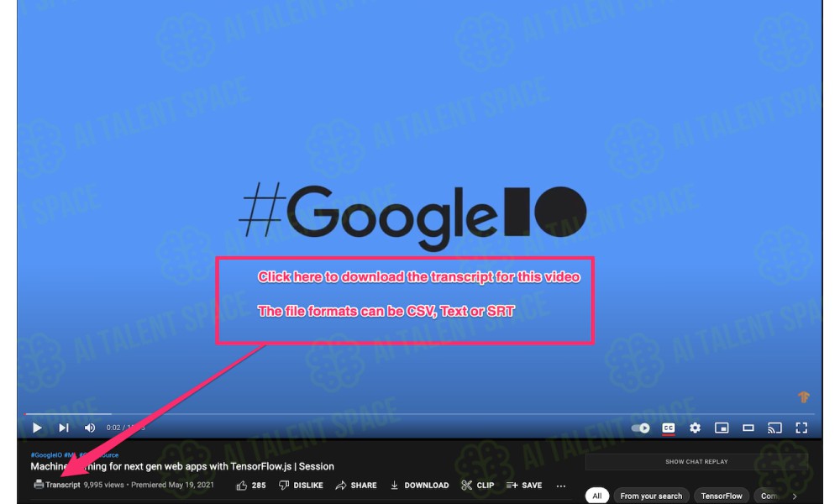
Task: Open the player settings gear
Action: point(695,428)
